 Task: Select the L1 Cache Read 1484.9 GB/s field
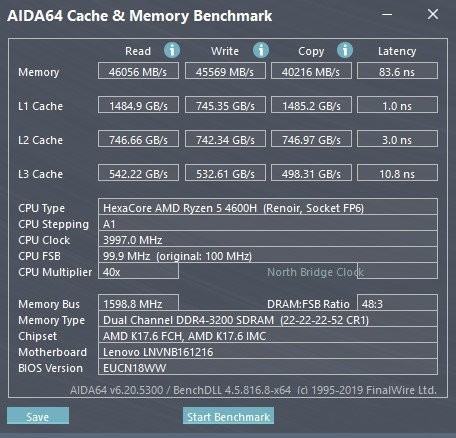coord(138,105)
